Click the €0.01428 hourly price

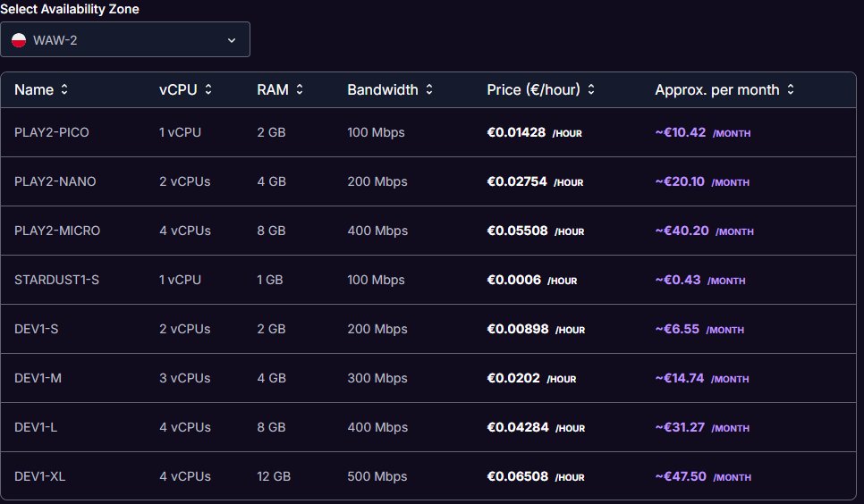[516, 133]
